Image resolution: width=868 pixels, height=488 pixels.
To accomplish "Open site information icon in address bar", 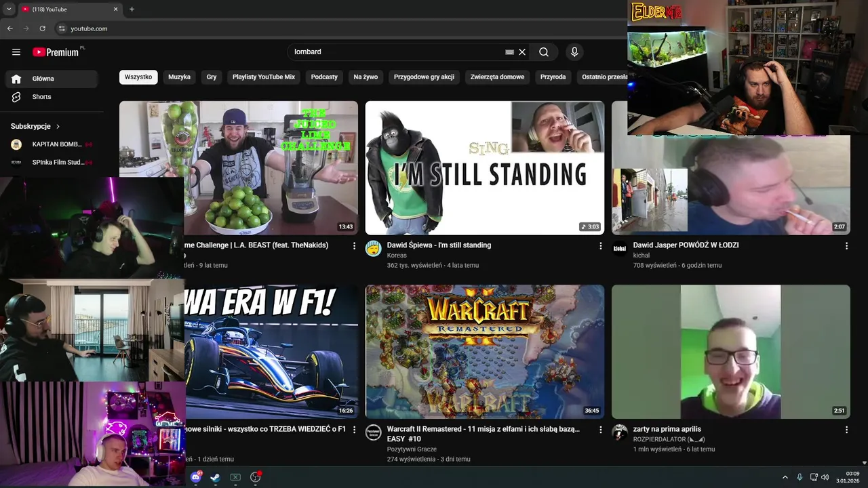I will (x=62, y=28).
